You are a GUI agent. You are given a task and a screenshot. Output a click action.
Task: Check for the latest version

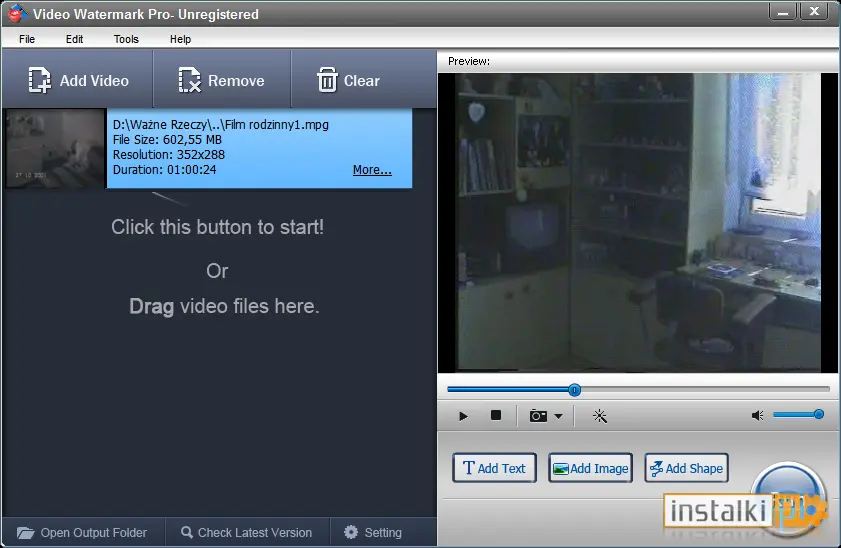[247, 532]
